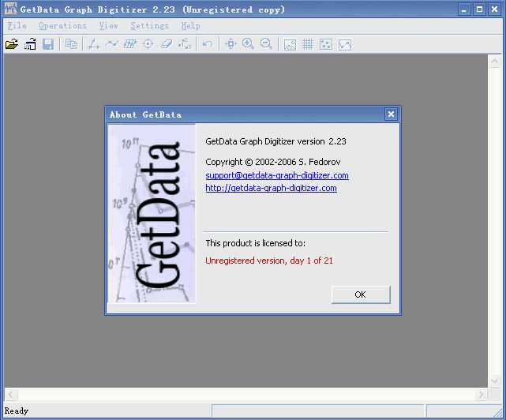Close the About GetData dialog
The height and width of the screenshot is (420, 506).
click(391, 114)
